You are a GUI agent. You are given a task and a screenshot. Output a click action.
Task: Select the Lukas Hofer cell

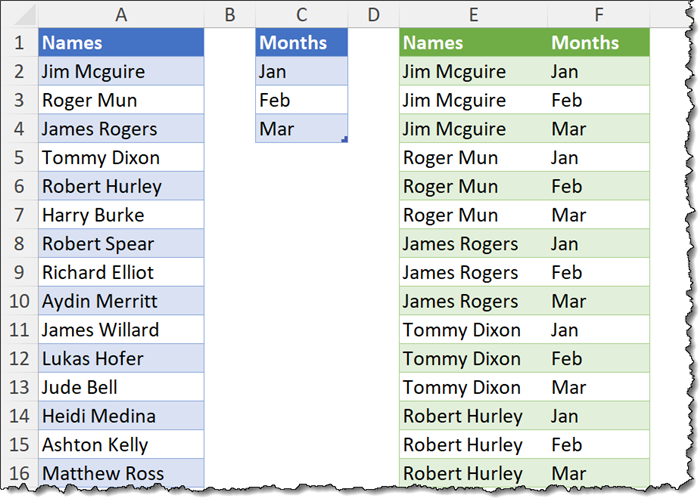pos(121,358)
